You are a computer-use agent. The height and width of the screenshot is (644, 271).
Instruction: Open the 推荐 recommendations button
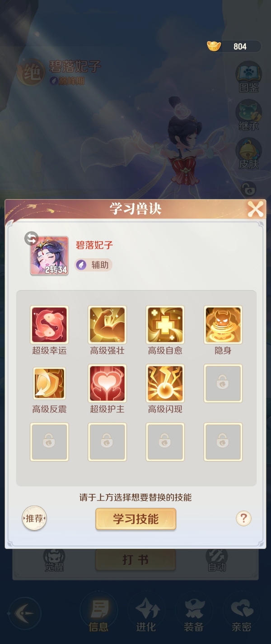click(34, 519)
